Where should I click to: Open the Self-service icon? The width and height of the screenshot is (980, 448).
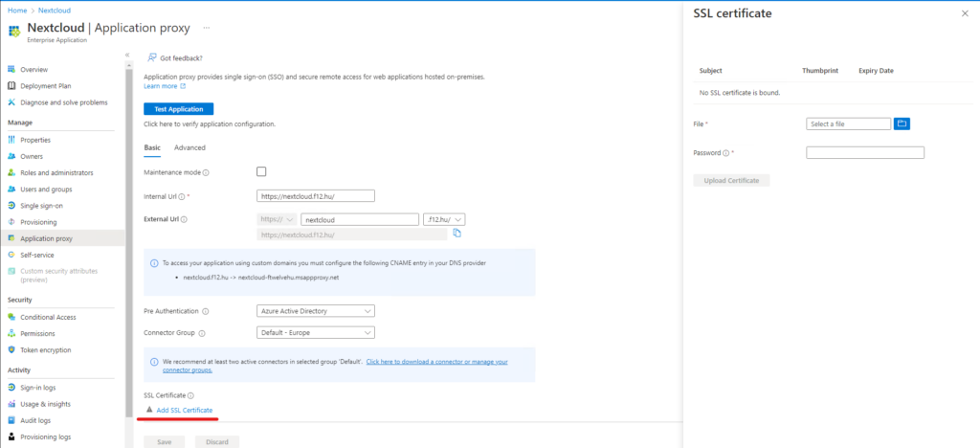(x=11, y=255)
